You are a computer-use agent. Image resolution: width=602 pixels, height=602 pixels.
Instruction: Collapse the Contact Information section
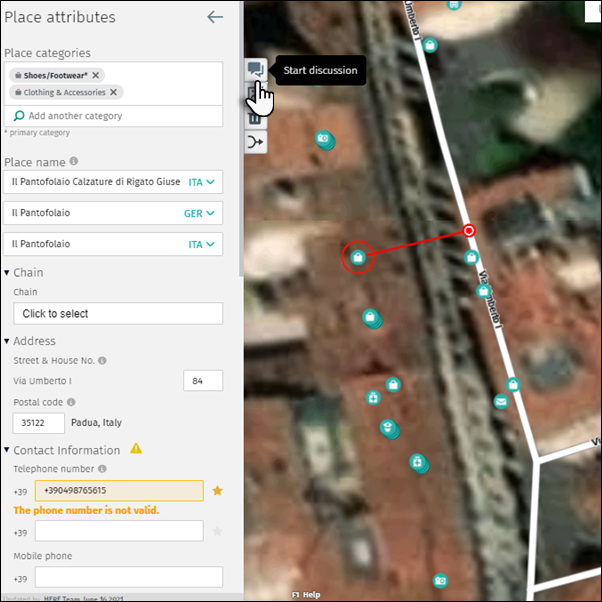[x=7, y=450]
